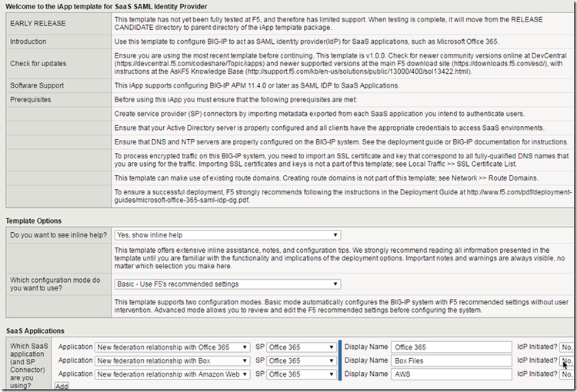Viewport: 577px width, 392px height.
Task: Click the deployment guide URL text
Action: click(342, 196)
